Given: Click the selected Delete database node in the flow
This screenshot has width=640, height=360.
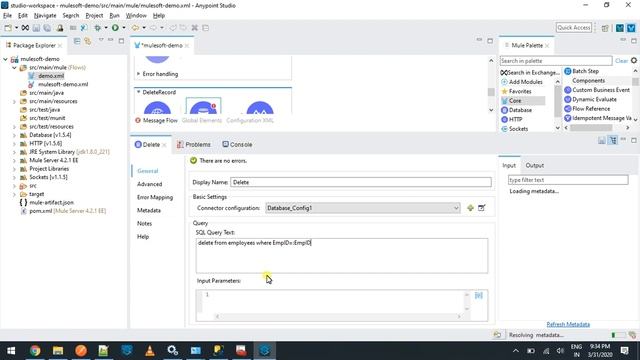Looking at the screenshot, I should click(203, 107).
